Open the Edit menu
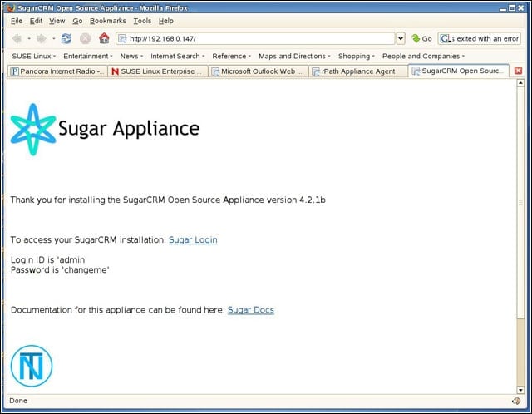 click(x=36, y=21)
